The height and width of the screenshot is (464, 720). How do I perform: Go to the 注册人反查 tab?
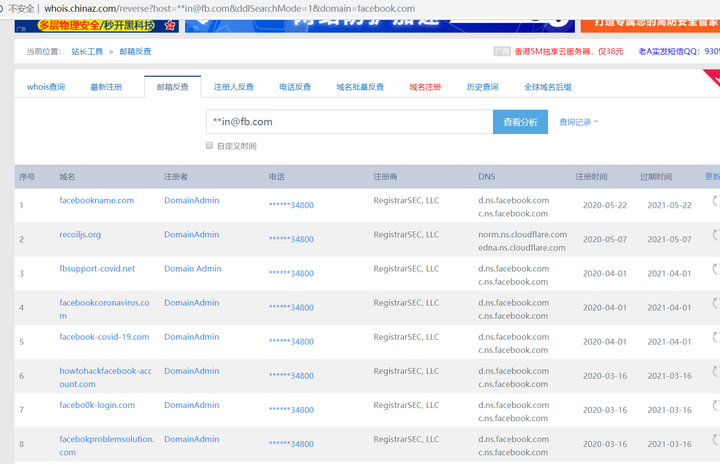(234, 87)
